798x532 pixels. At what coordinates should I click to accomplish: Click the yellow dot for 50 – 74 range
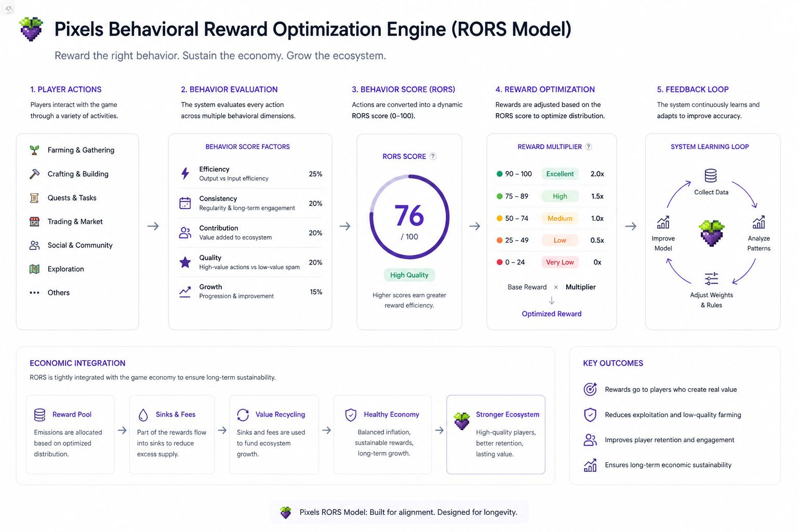pos(499,218)
